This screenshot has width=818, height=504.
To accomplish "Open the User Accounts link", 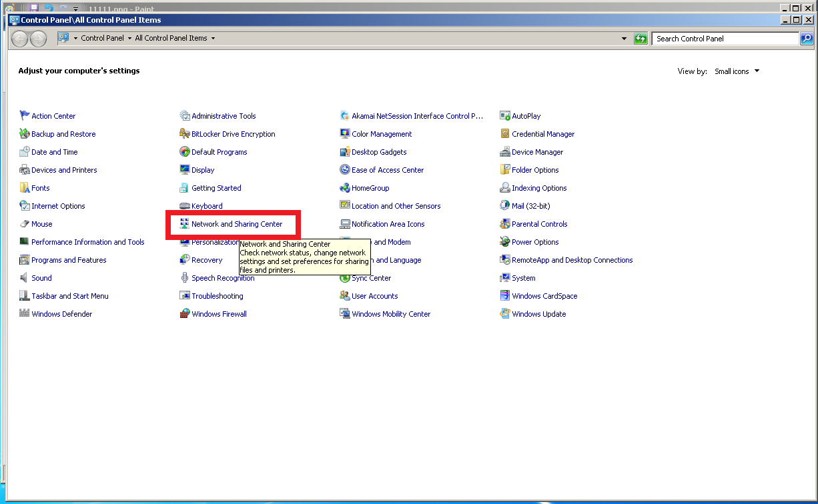I will [375, 296].
